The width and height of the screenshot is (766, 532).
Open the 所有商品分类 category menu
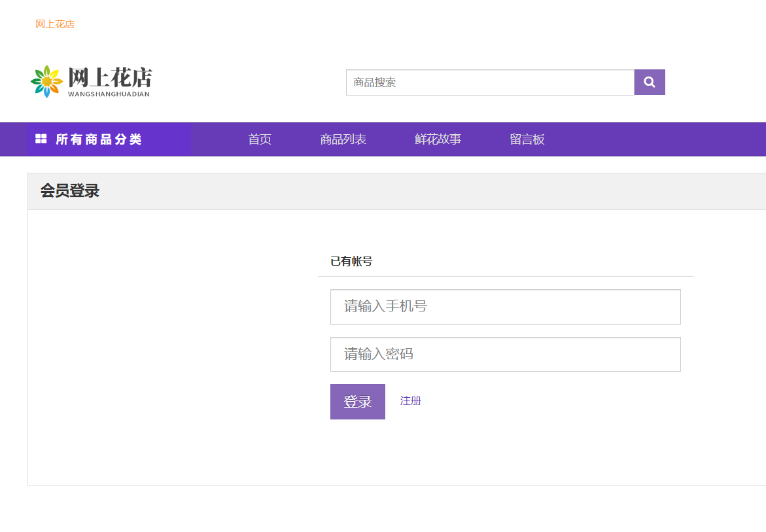[109, 139]
